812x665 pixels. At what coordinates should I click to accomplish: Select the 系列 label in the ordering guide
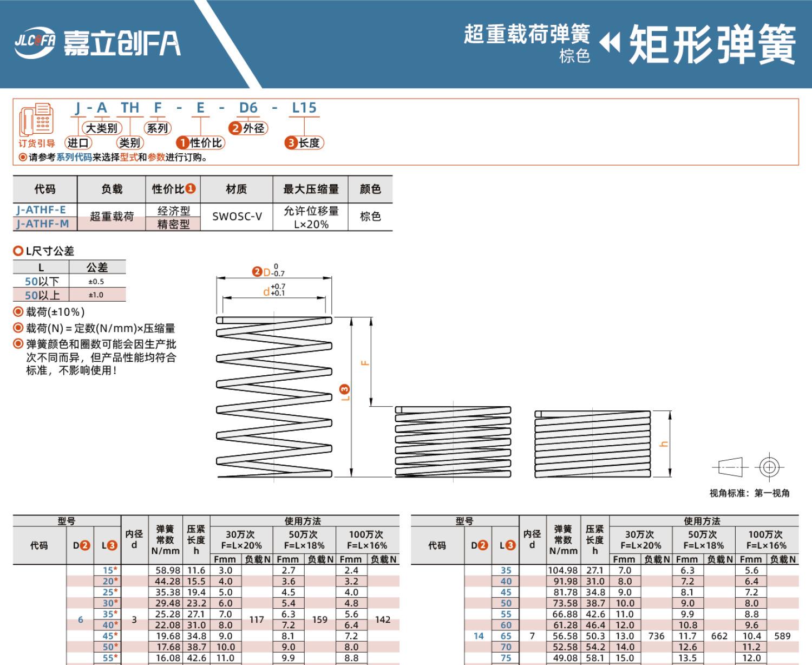[x=158, y=128]
